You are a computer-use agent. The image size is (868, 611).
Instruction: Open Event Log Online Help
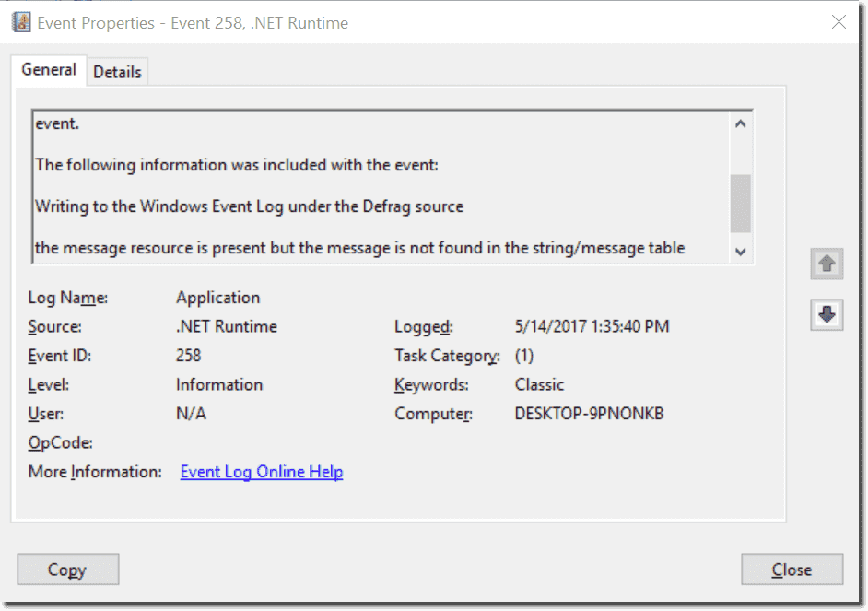coord(261,471)
